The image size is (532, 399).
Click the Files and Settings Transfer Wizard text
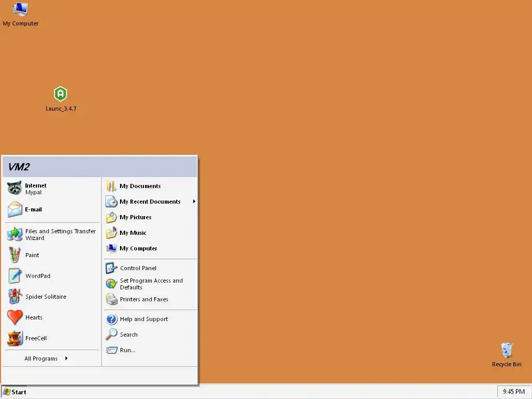[60, 234]
